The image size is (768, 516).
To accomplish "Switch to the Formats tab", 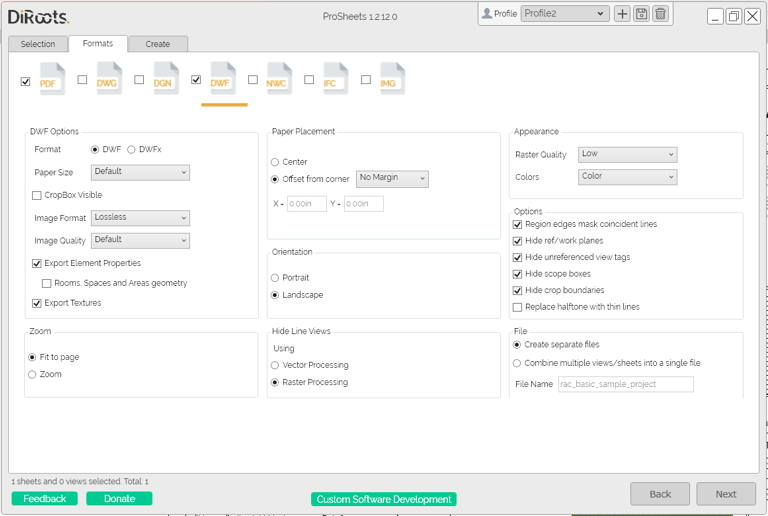I will click(98, 44).
